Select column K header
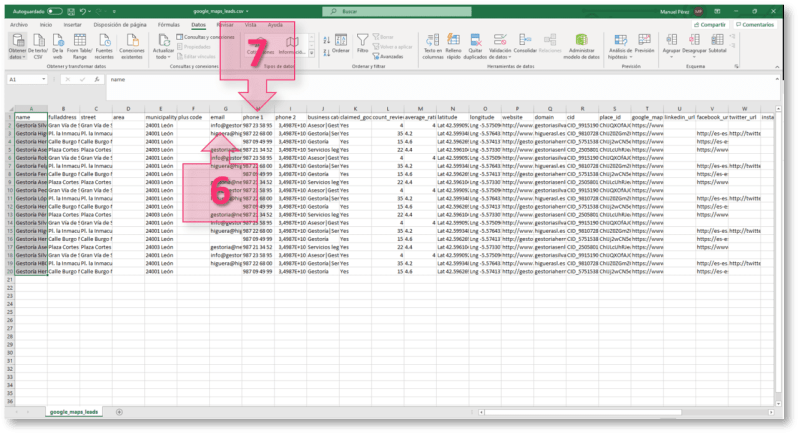The image size is (799, 434). pyautogui.click(x=355, y=109)
